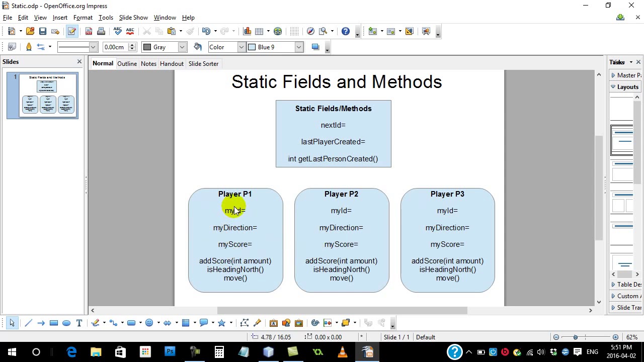Click the zoom out minus button
Screen dimensions: 644x362
[x=556, y=337]
